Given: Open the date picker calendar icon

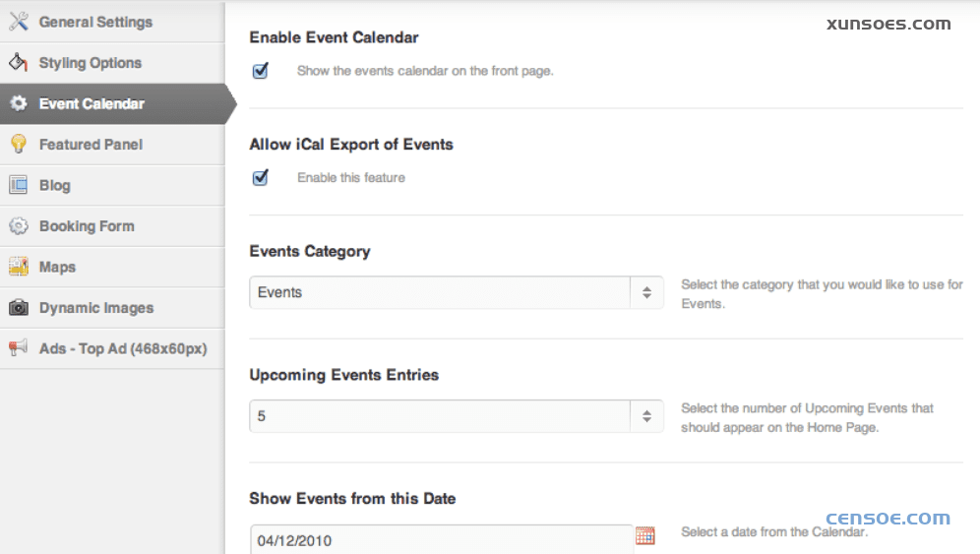Looking at the screenshot, I should pos(645,535).
